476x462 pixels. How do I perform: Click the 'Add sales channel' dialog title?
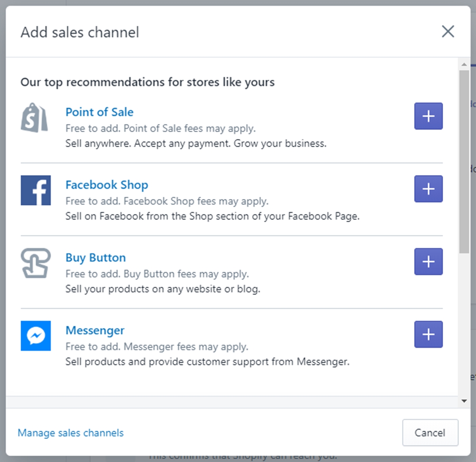point(80,32)
